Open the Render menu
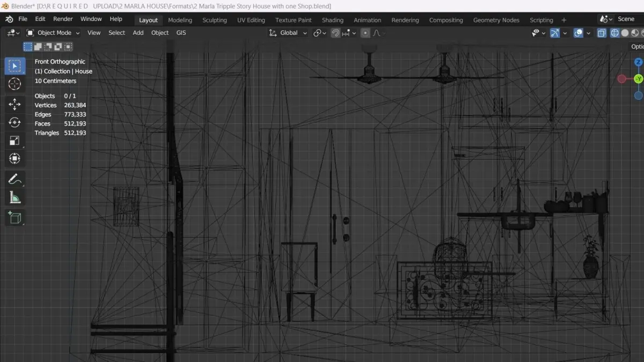Viewport: 644px width, 362px height. pyautogui.click(x=63, y=19)
